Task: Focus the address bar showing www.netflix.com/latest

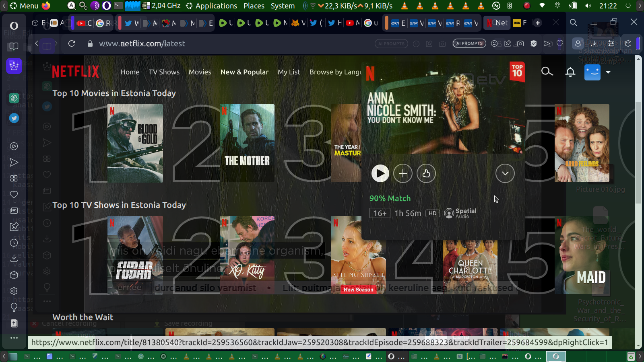Action: coord(142,43)
